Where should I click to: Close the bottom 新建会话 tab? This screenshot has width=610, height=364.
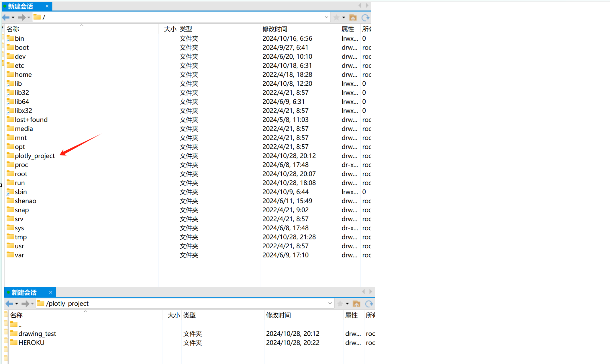click(51, 292)
